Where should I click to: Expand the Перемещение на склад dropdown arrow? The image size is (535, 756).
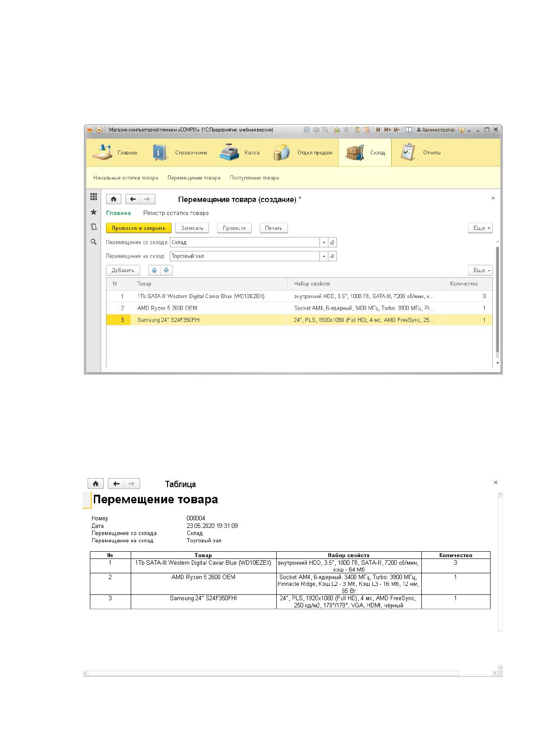click(324, 256)
